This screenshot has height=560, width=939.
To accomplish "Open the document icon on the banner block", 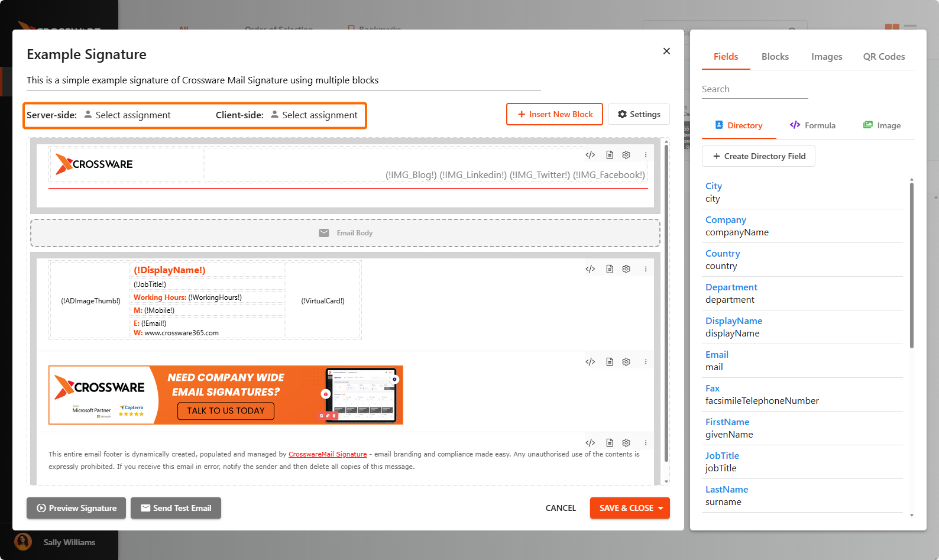I will click(610, 362).
